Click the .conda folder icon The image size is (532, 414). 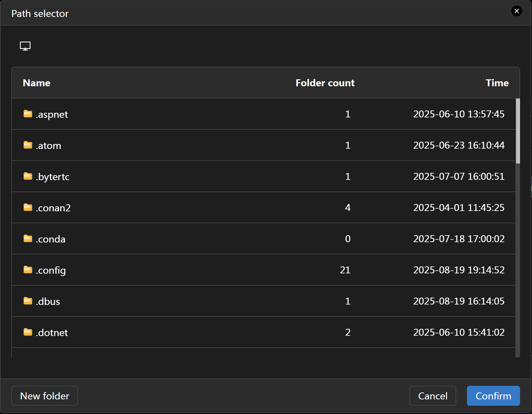(x=28, y=239)
